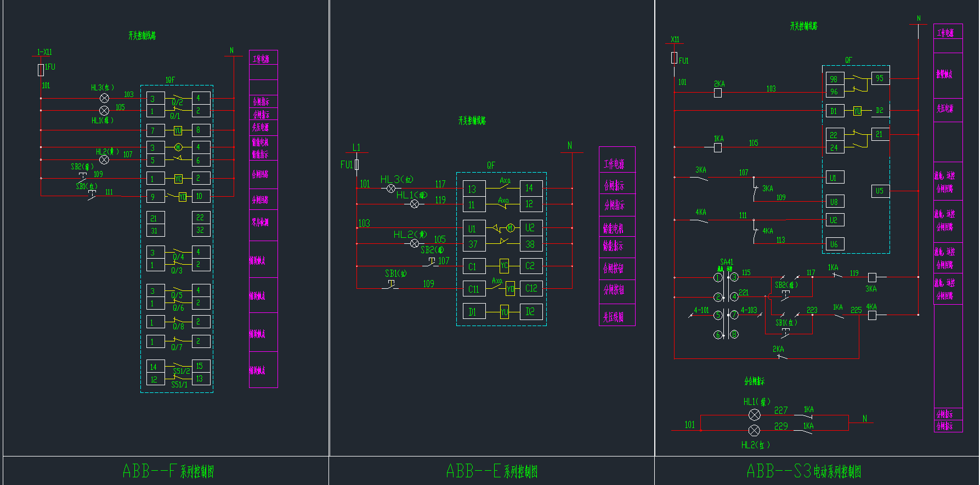Select the HL1 lamp symbol on wire 227
This screenshot has width=980, height=485.
(x=755, y=415)
